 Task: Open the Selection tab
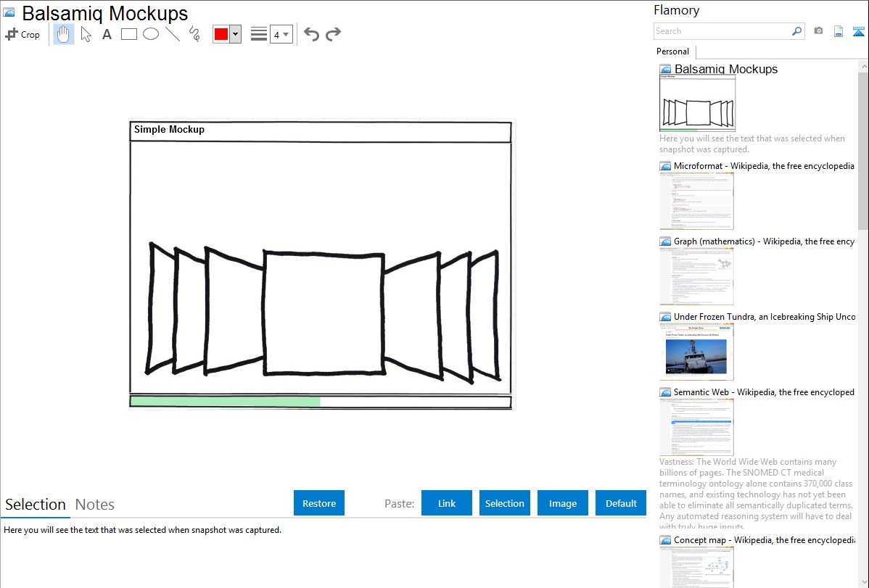[x=36, y=505]
